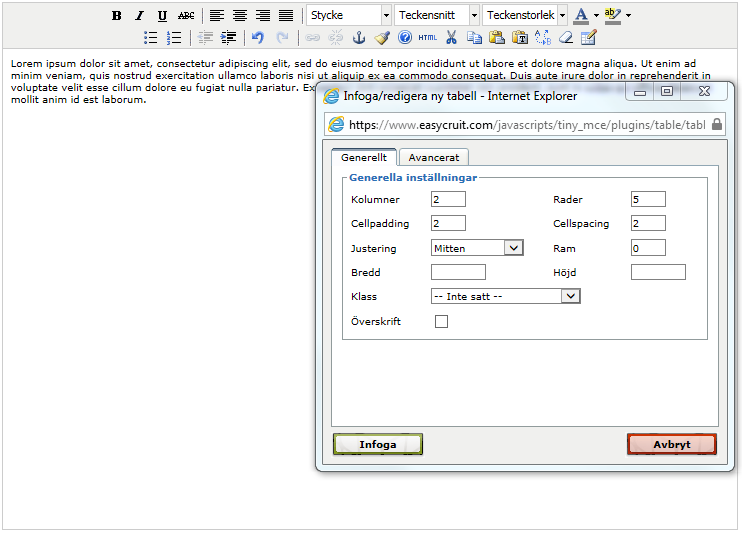This screenshot has width=742, height=534.
Task: Click the dialog URL address bar
Action: pos(525,125)
